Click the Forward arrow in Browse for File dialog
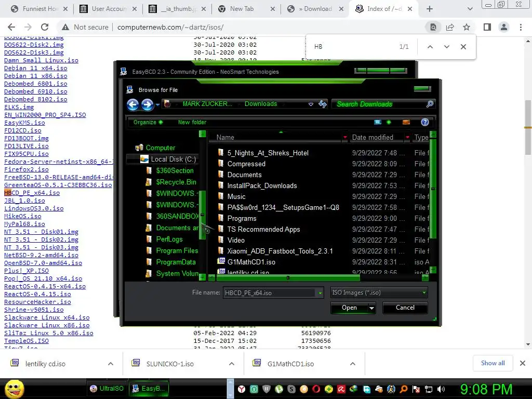This screenshot has height=399, width=532. pos(147,104)
